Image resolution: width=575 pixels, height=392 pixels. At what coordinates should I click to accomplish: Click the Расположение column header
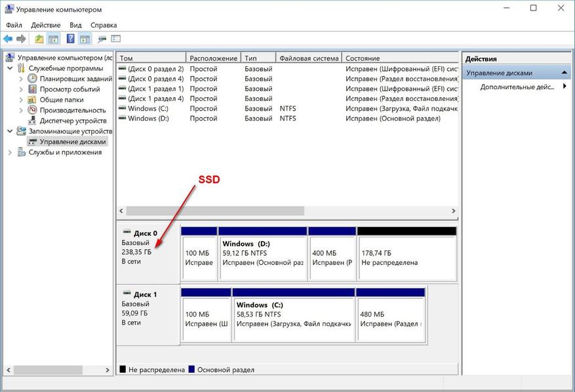pyautogui.click(x=214, y=58)
